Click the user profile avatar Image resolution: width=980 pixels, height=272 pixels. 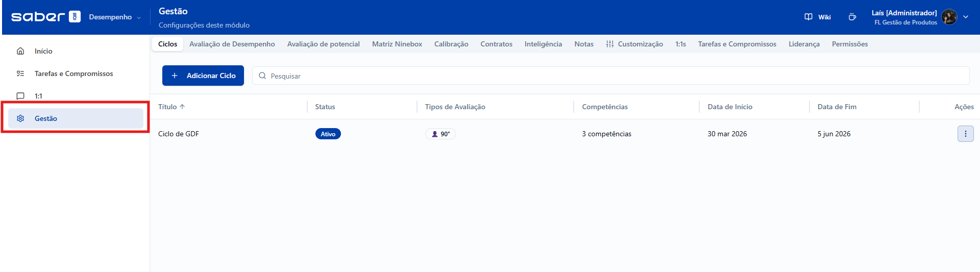tap(949, 17)
